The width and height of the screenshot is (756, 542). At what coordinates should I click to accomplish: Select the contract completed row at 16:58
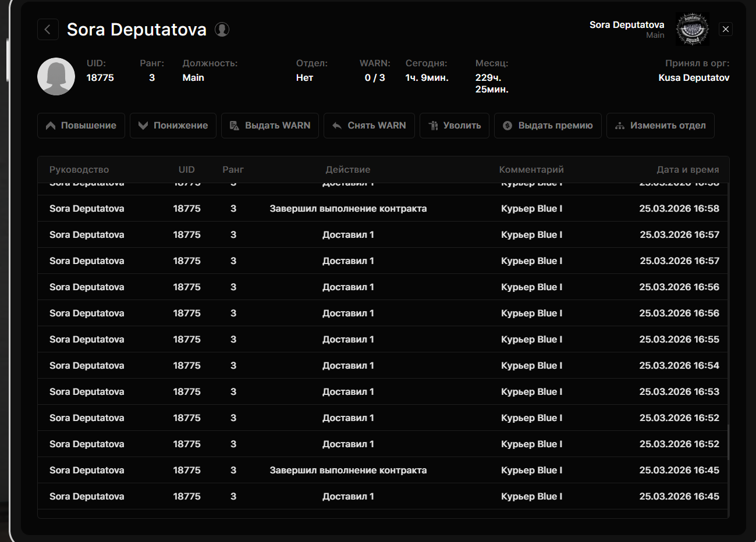(x=348, y=209)
